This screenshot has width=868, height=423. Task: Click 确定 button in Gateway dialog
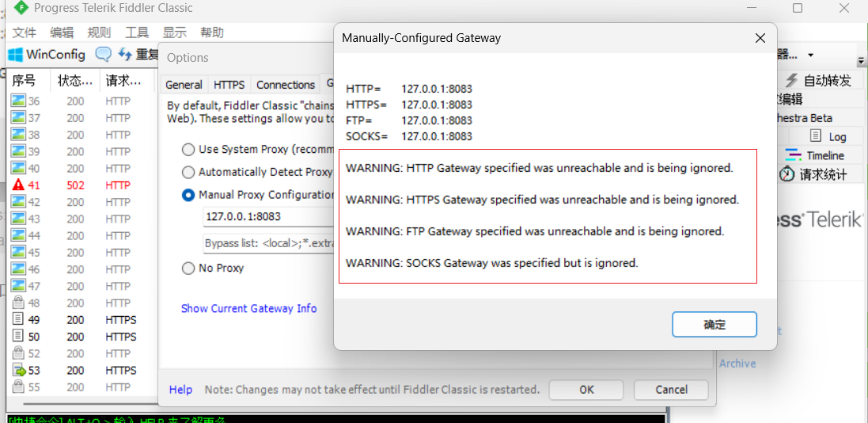[x=714, y=324]
